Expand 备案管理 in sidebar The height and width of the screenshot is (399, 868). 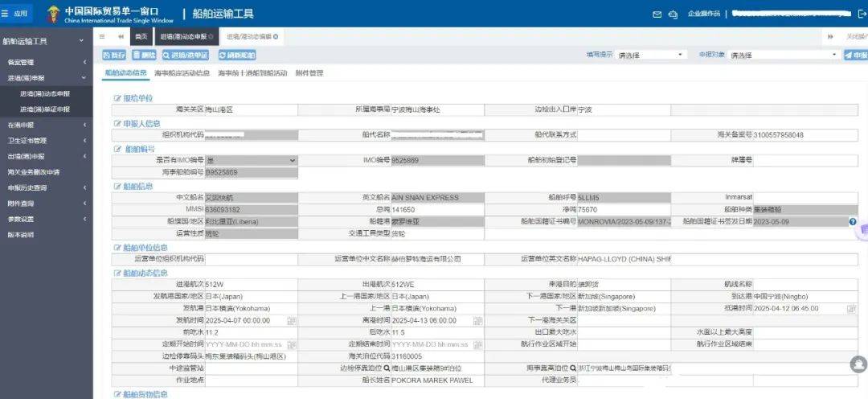coord(47,63)
